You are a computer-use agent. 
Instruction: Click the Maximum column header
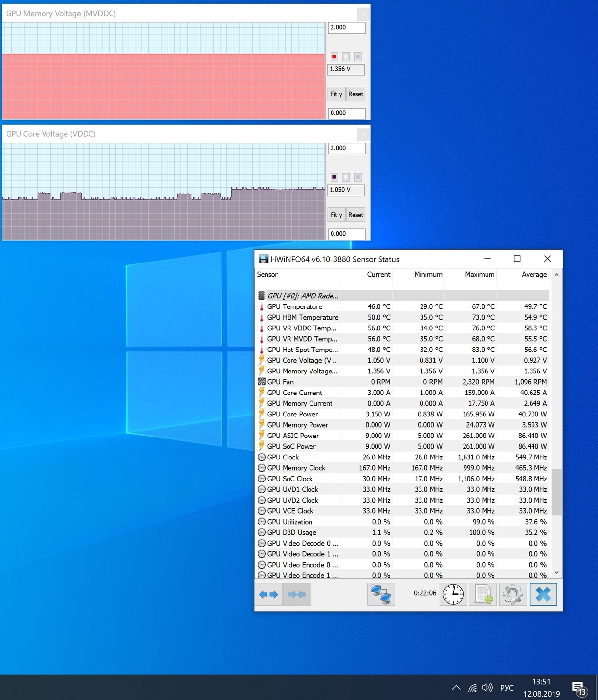[470, 275]
